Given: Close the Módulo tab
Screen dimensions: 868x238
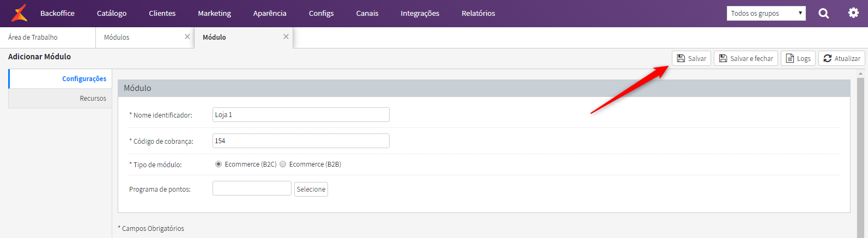Looking at the screenshot, I should pos(286,36).
